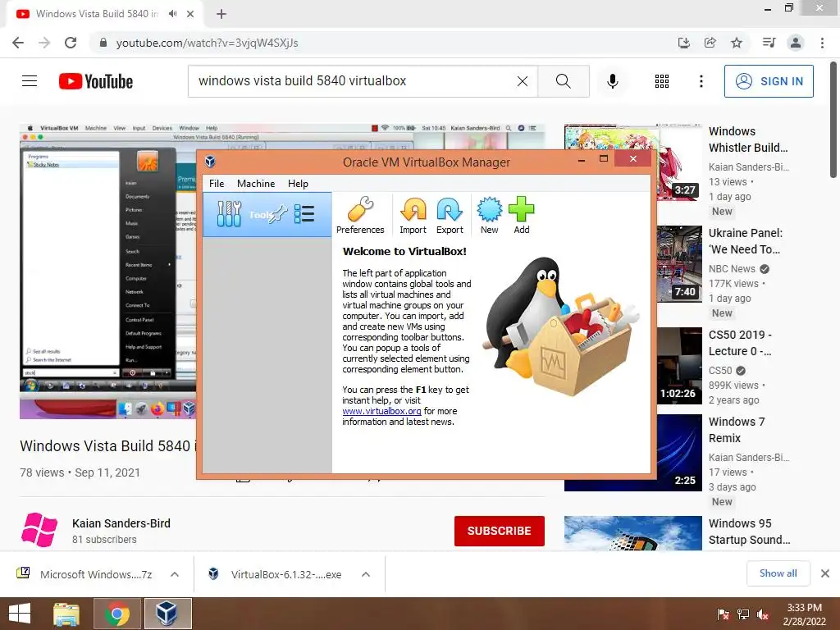Click the network tray icon
The image size is (840, 630).
(743, 614)
